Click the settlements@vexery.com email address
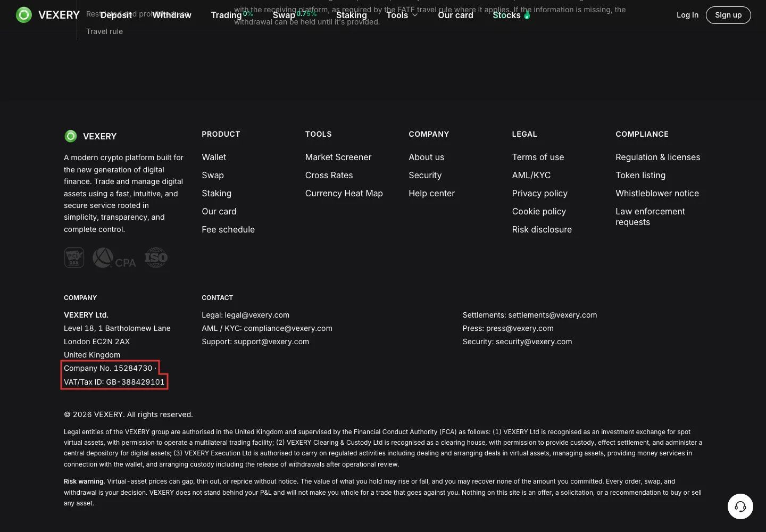Viewport: 766px width, 532px height. coord(553,315)
